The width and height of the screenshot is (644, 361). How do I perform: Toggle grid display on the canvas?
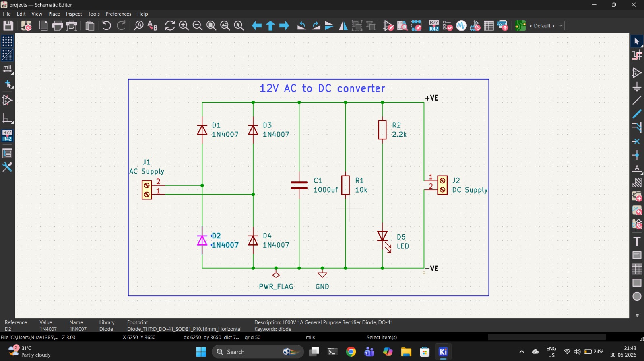coord(7,41)
